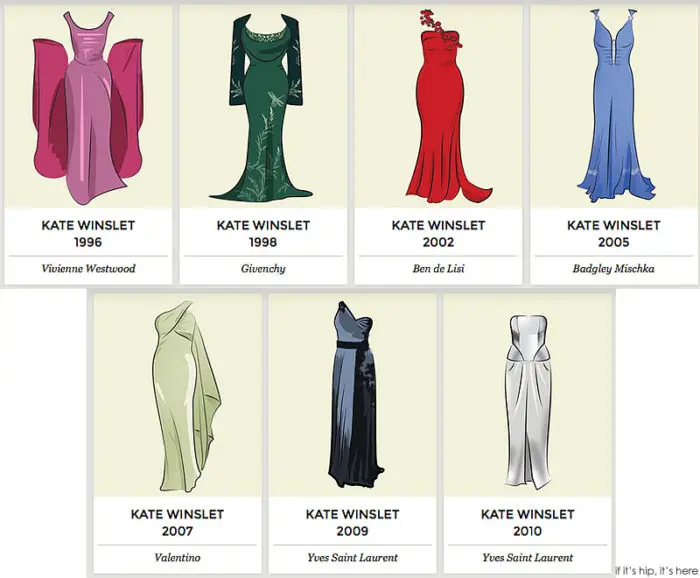Image resolution: width=700 pixels, height=578 pixels.
Task: Click the 2010 silver Yves Saint Laurent dress
Action: (x=529, y=402)
